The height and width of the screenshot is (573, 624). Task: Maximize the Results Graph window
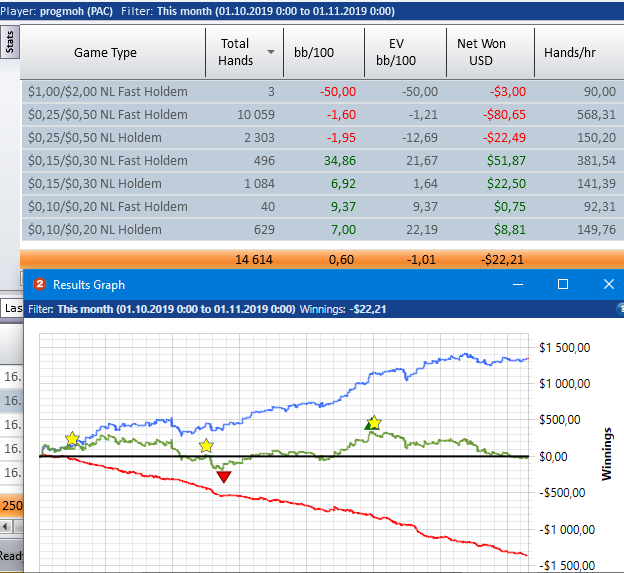point(563,285)
